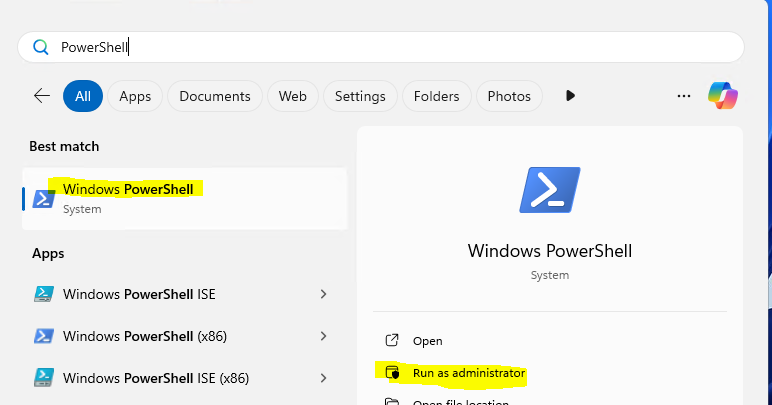Click the Open external launch icon
This screenshot has width=772, height=405.
click(392, 341)
